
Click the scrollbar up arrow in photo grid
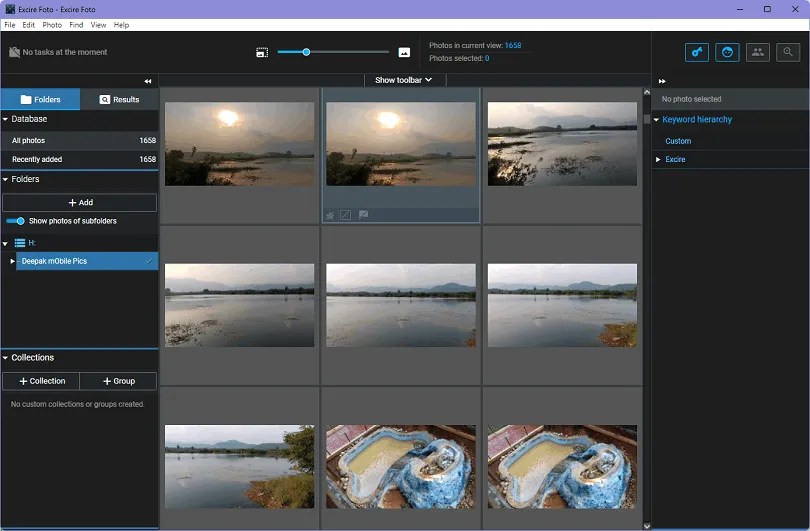point(647,92)
